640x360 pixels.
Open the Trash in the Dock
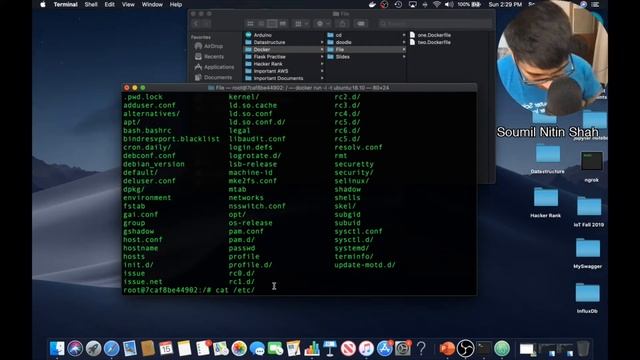[583, 349]
